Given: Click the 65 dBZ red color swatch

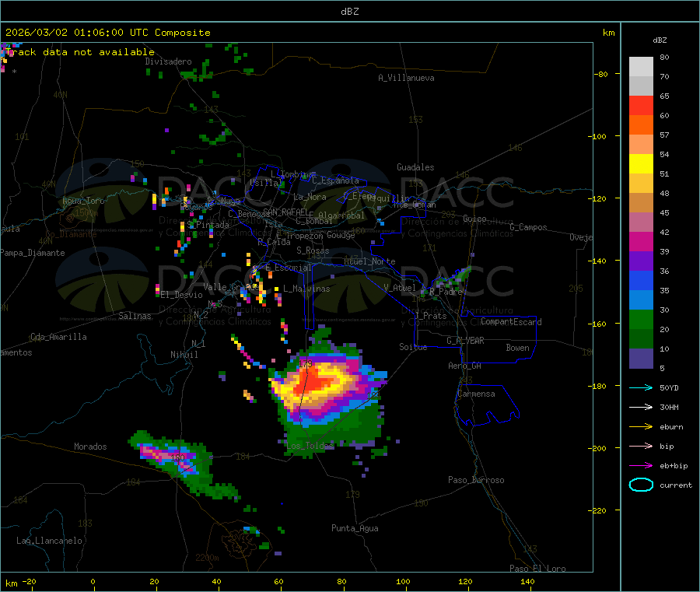Looking at the screenshot, I should click(x=641, y=105).
